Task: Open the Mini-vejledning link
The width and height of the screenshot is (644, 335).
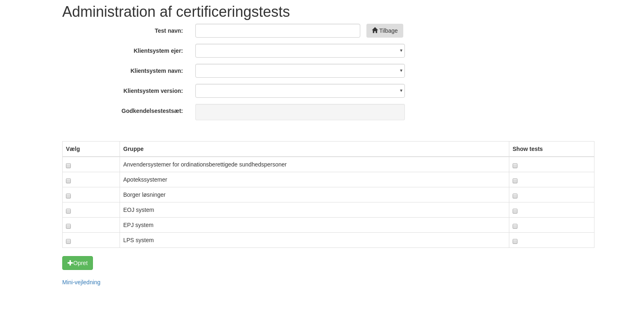Action: (81, 282)
